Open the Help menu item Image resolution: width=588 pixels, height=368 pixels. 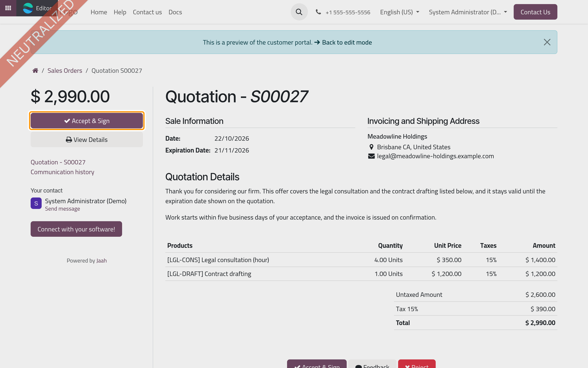[x=120, y=12]
